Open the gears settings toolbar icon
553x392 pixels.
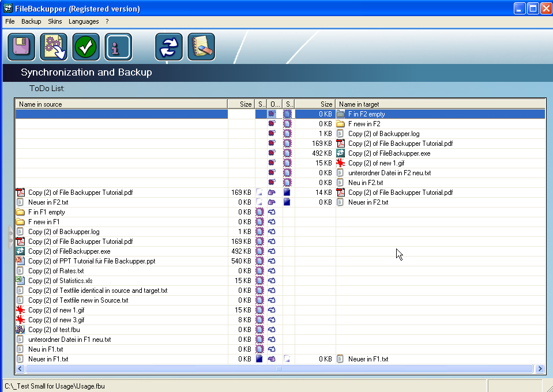point(54,47)
